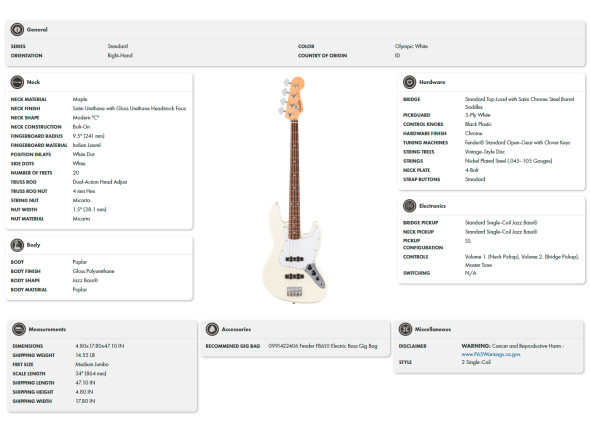The image size is (590, 434).
Task: Click the White Dot position inlays value
Action: [84, 154]
